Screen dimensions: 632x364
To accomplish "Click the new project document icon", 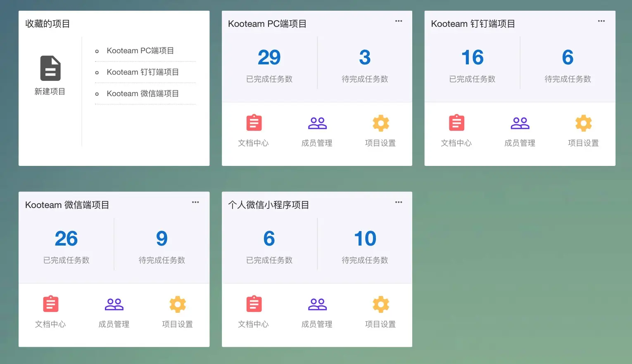I will 50,68.
